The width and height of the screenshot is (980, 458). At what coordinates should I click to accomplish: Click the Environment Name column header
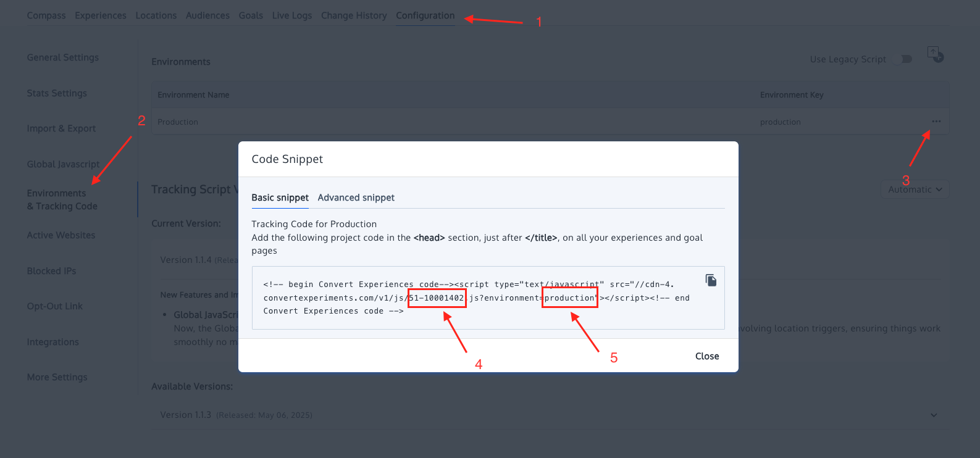(x=193, y=95)
